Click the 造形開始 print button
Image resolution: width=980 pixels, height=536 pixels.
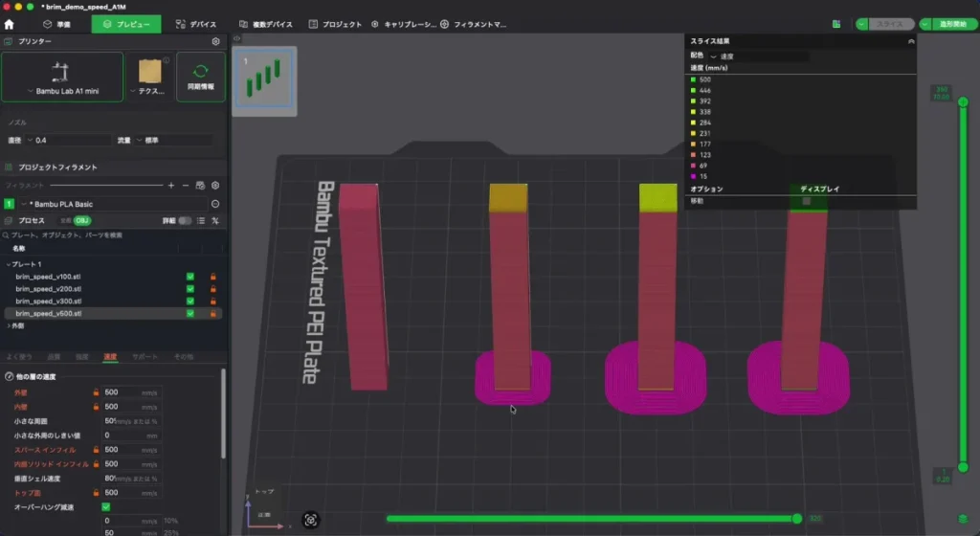955,24
